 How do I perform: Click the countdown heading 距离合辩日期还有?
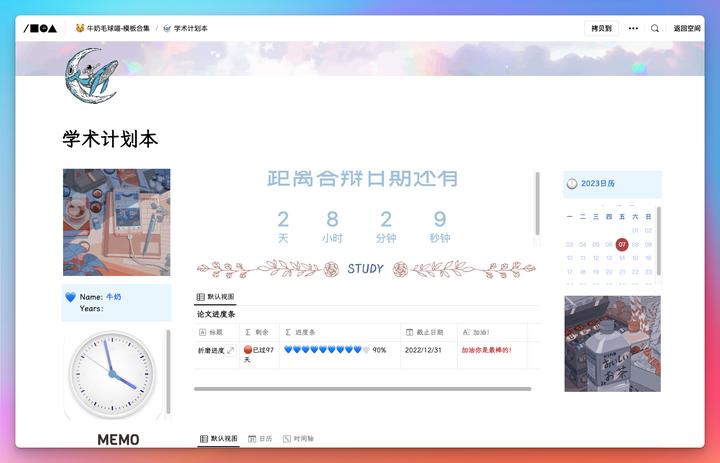click(x=362, y=179)
